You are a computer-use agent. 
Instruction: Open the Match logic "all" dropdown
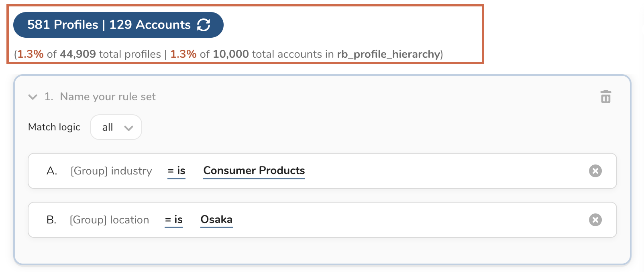point(116,127)
